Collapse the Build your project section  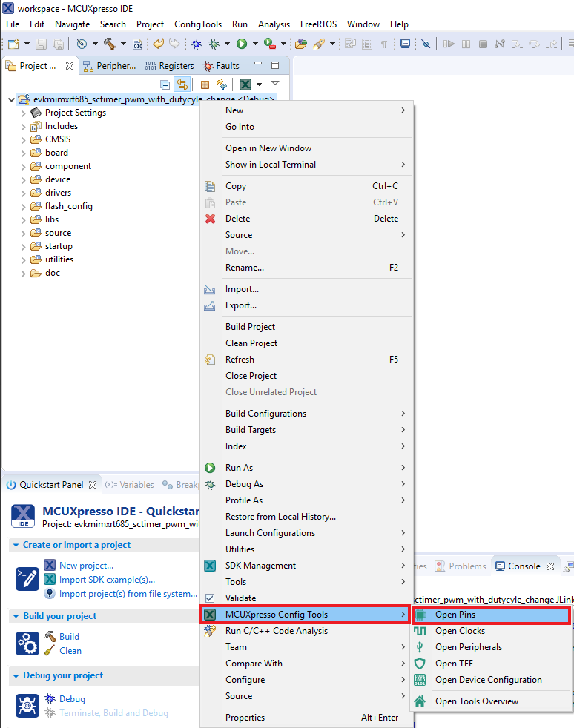click(16, 616)
